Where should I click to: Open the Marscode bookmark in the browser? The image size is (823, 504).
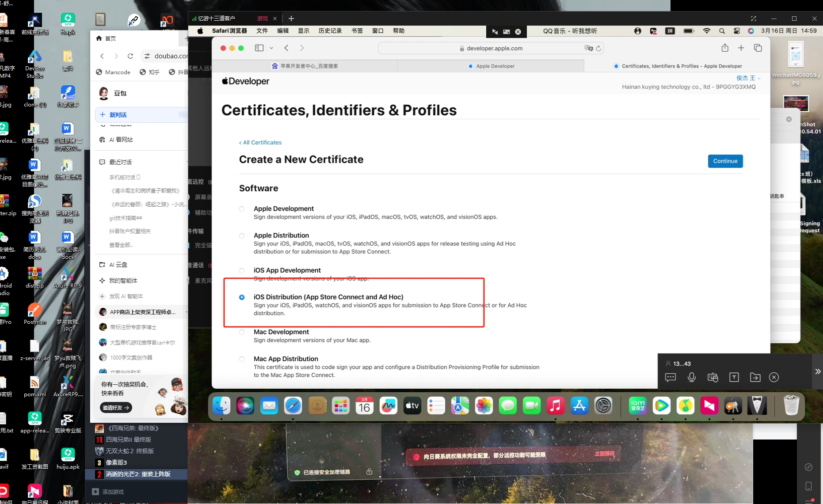click(113, 72)
